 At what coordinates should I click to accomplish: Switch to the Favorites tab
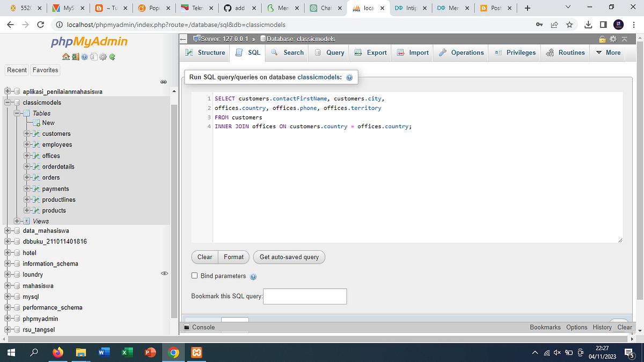click(x=45, y=70)
